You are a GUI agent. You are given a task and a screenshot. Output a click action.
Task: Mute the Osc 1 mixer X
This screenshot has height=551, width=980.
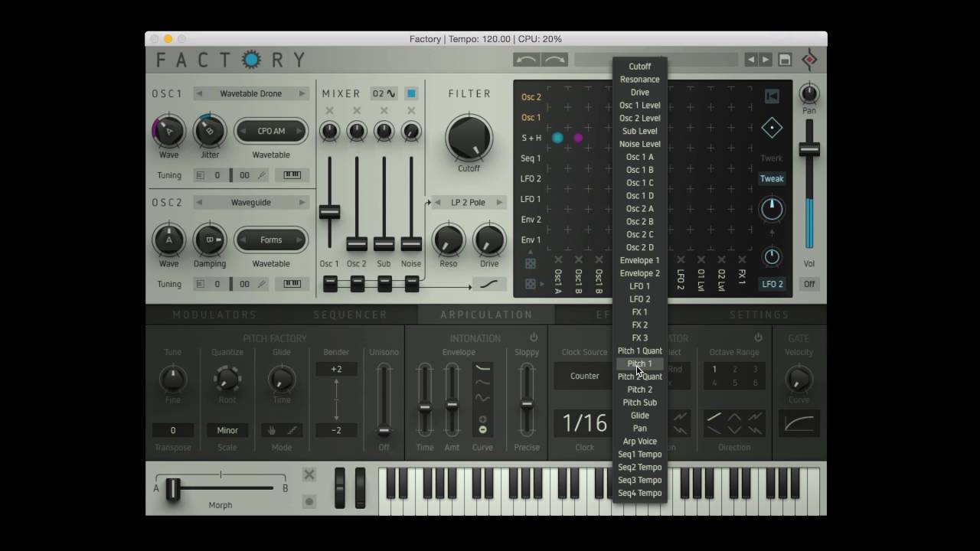329,111
